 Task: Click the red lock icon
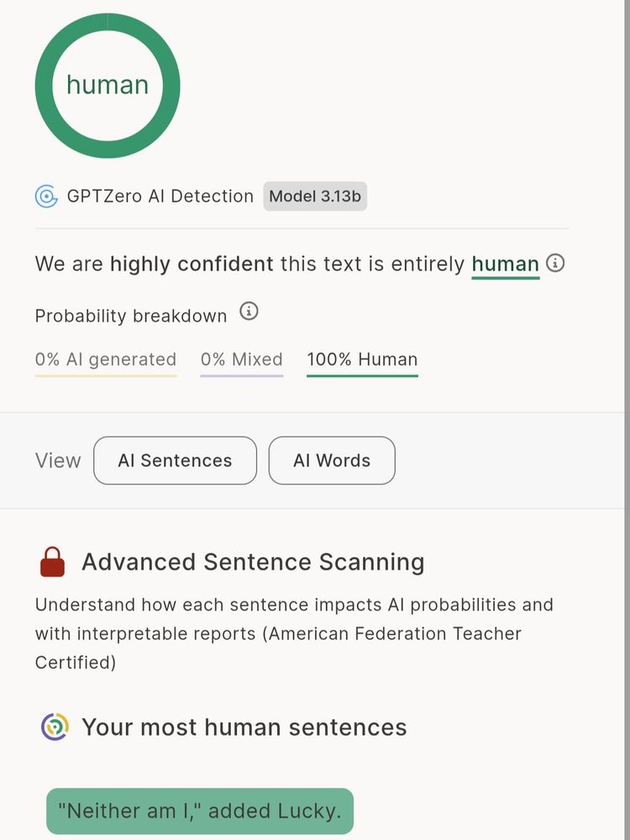click(52, 562)
